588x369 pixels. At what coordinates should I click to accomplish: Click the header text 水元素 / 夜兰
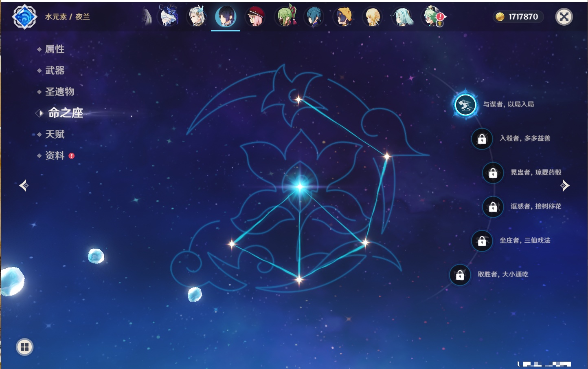pos(67,17)
